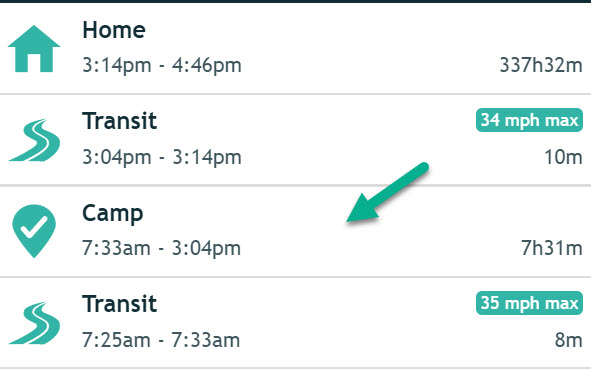This screenshot has width=591, height=369.
Task: Click the road icon beside 7:25am Transit
Action: click(34, 323)
